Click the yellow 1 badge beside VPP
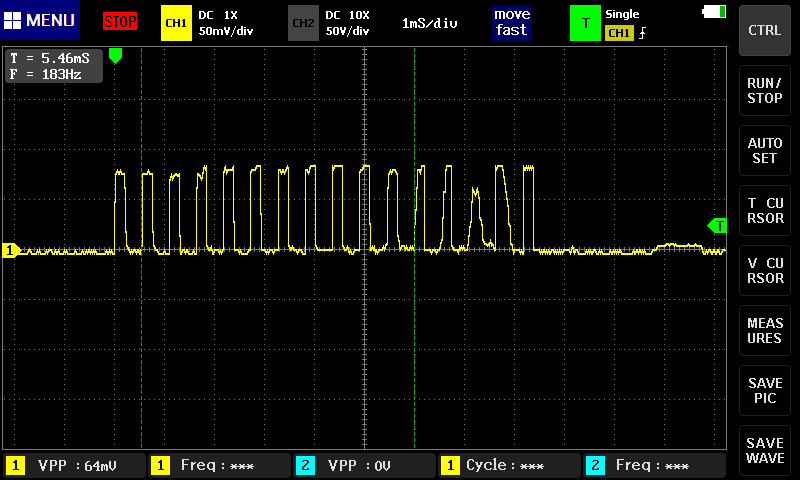The height and width of the screenshot is (480, 800). pyautogui.click(x=15, y=465)
